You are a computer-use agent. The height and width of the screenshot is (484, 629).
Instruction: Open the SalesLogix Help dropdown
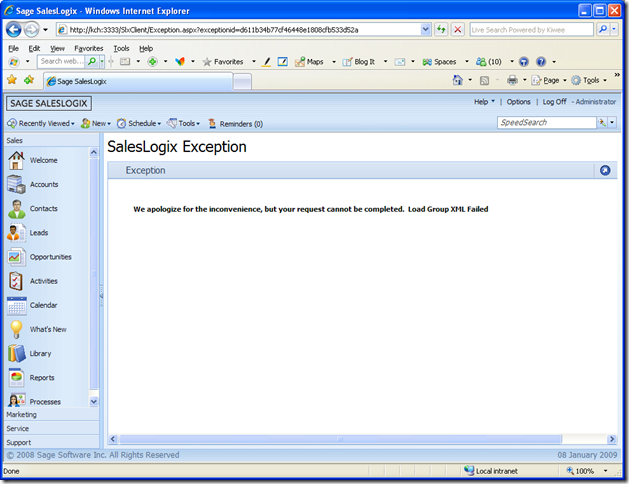click(484, 102)
